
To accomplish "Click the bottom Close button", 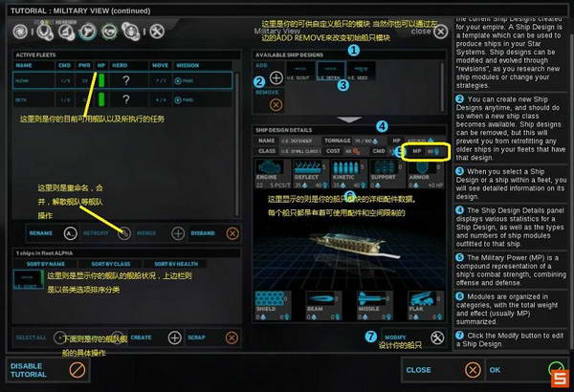I will point(443,370).
